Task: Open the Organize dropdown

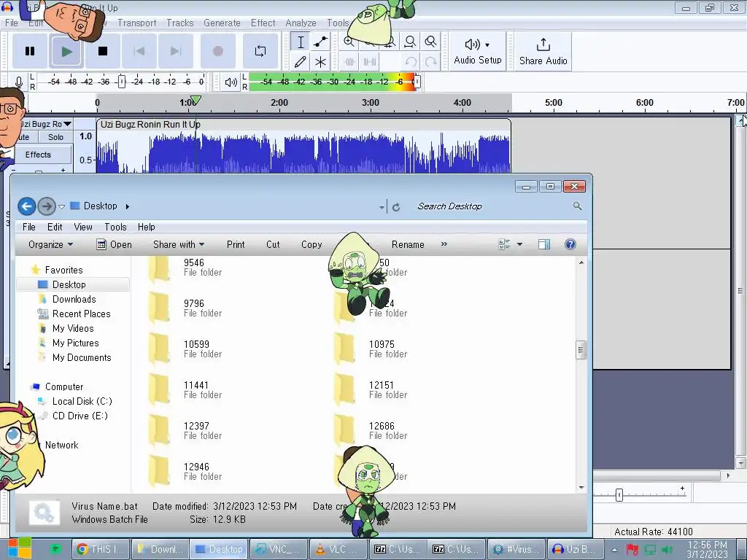Action: [50, 244]
